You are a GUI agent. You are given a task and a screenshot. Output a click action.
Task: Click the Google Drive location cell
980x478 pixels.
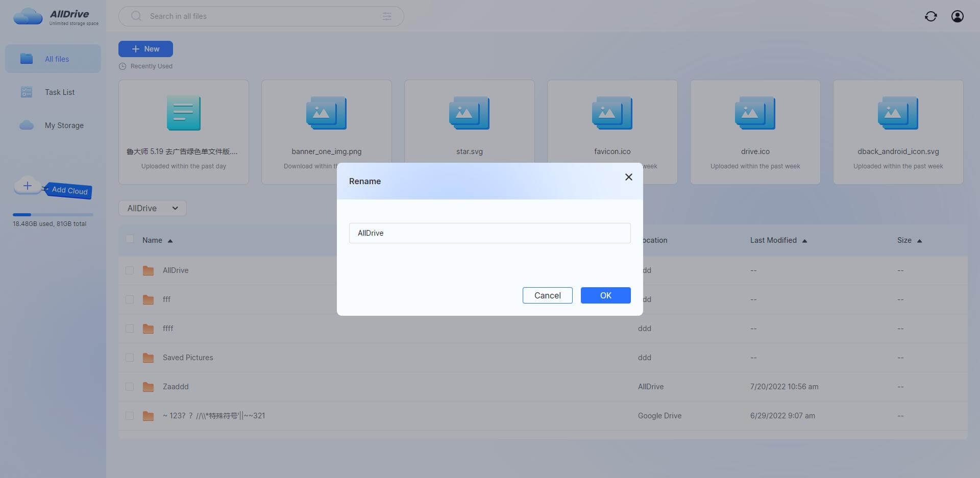(x=659, y=416)
